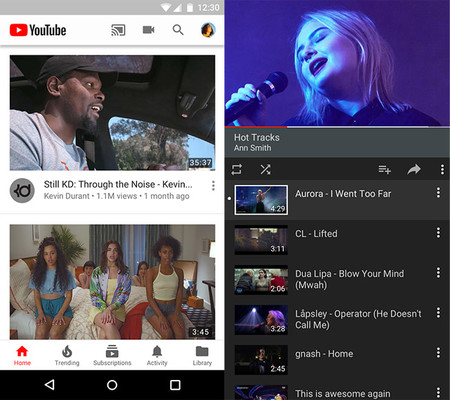Viewport: 450px width, 400px height.
Task: Tap the Android home circle button
Action: coord(112,385)
